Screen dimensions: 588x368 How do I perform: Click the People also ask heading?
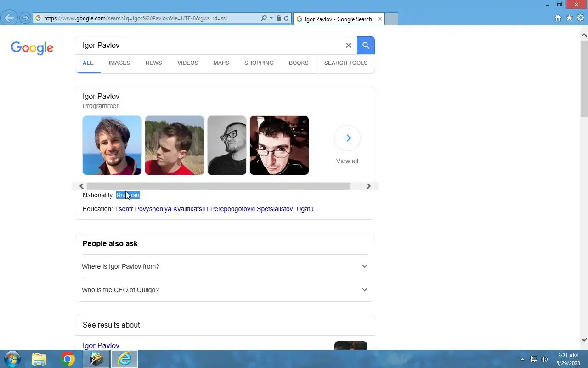[110, 243]
